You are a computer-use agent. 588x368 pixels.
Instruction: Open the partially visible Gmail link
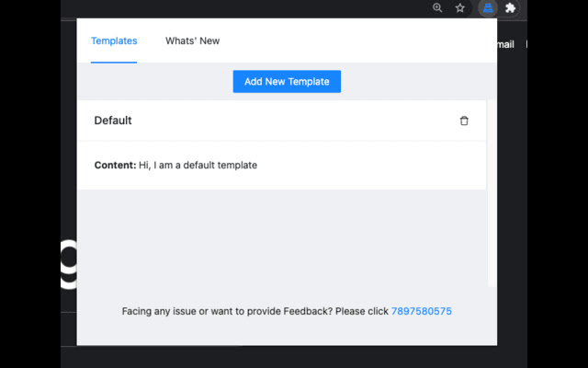click(505, 44)
